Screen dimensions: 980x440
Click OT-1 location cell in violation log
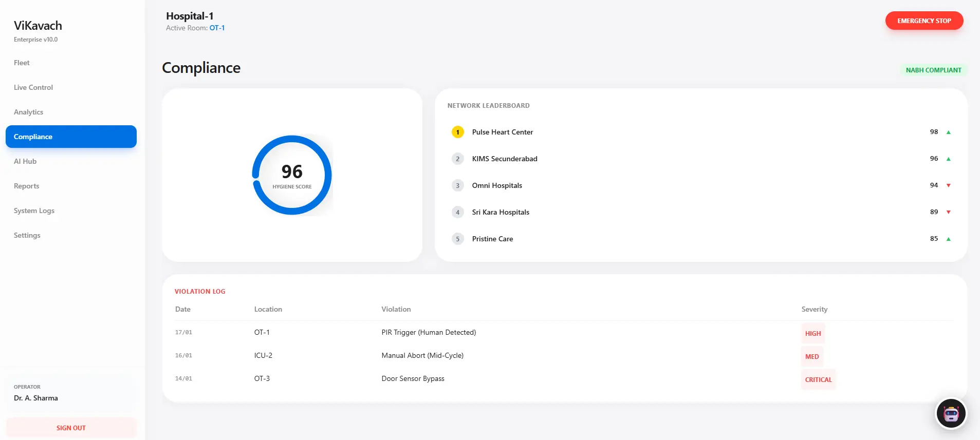point(262,332)
